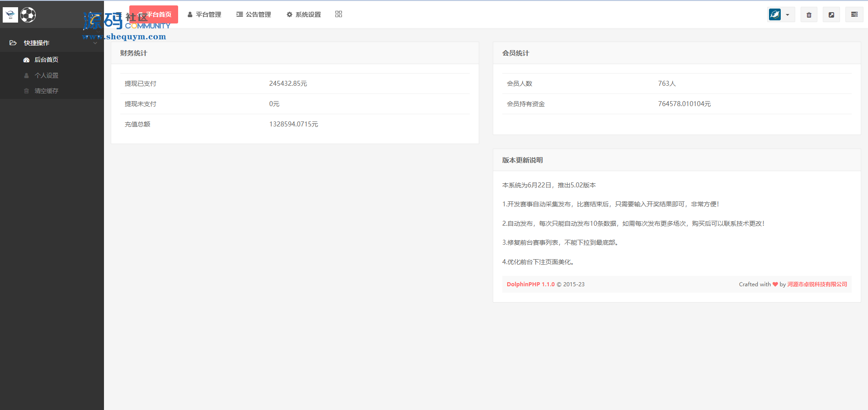Click update note 1 about 开发赛事自动采集发布
This screenshot has height=410, width=868.
610,204
